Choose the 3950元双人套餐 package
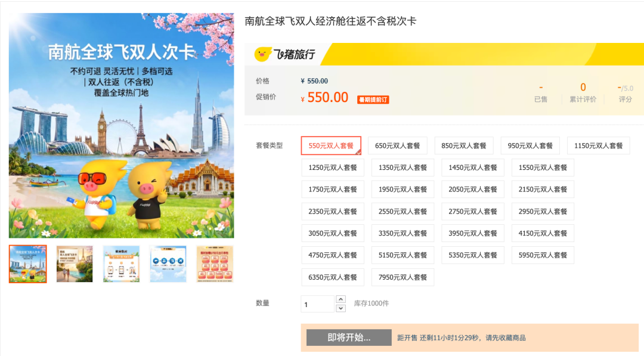 pos(473,233)
